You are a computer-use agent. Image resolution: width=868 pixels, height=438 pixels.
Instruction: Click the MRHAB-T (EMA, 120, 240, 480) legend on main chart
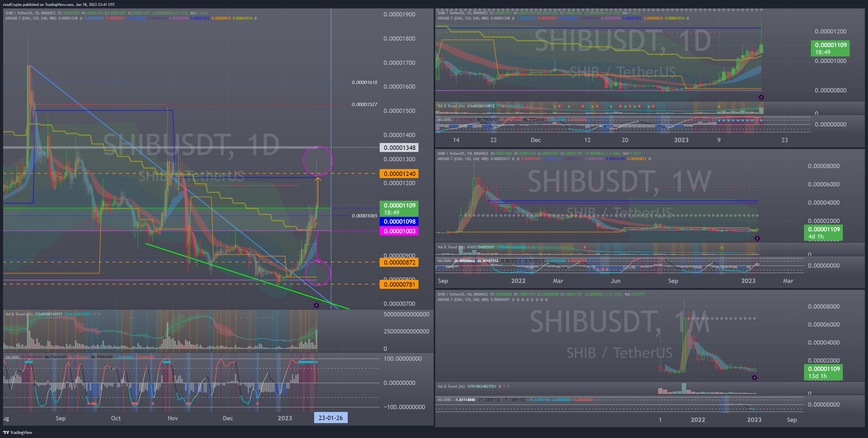click(31, 18)
